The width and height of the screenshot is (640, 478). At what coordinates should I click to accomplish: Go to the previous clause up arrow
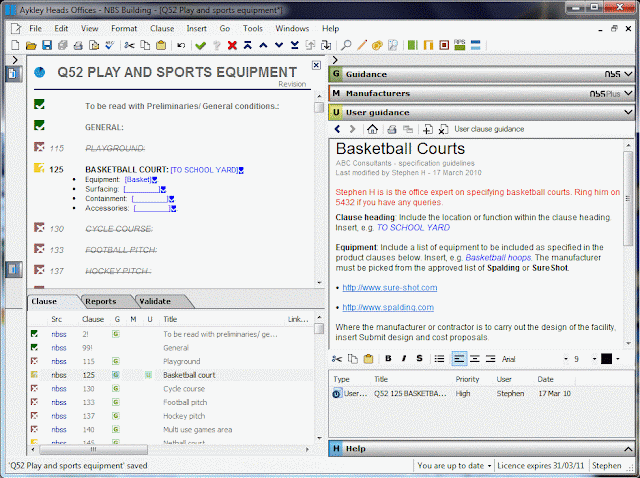pyautogui.click(x=263, y=45)
